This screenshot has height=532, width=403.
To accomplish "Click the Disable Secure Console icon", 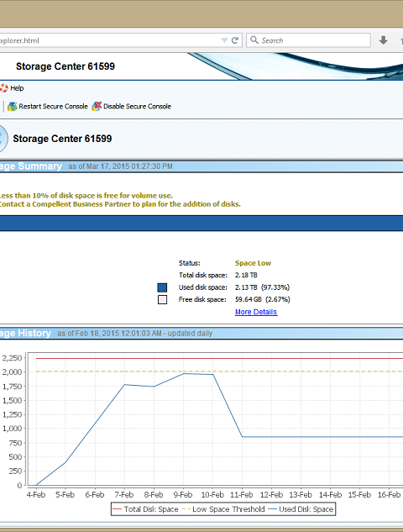I will pos(97,107).
